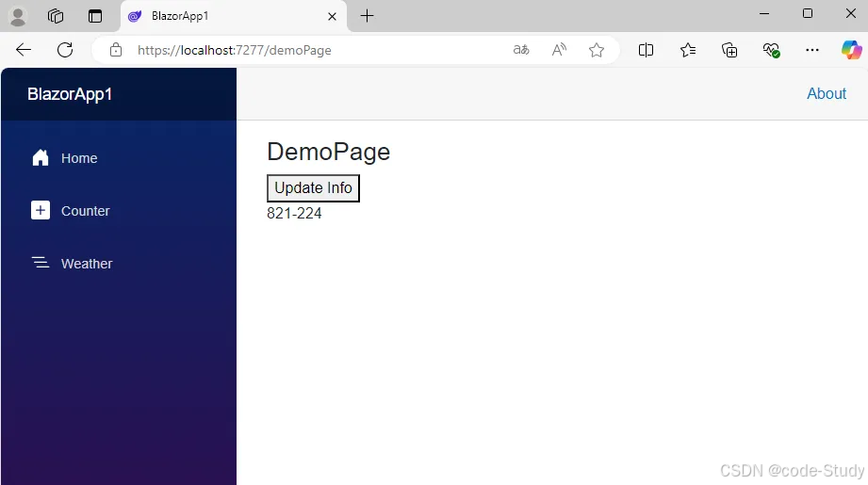Navigate to Weather page
Screen dimensions: 868x485
[x=87, y=264]
